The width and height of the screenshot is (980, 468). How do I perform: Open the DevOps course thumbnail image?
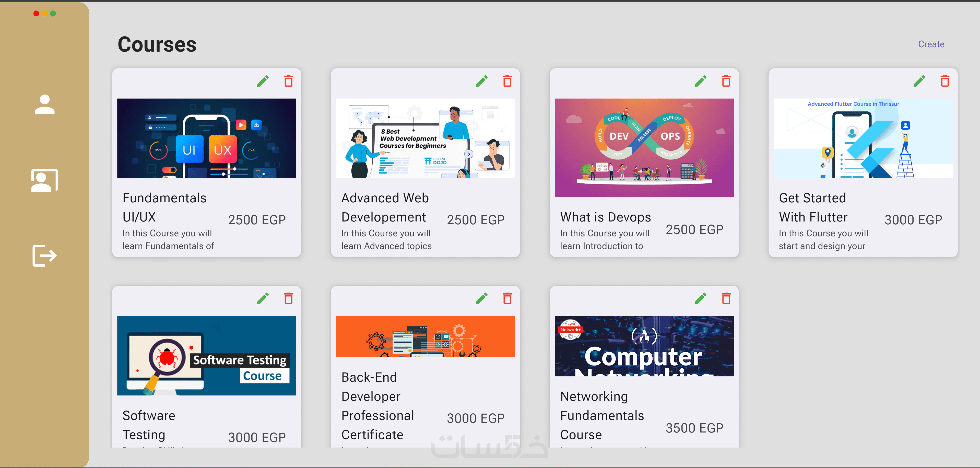click(x=644, y=148)
